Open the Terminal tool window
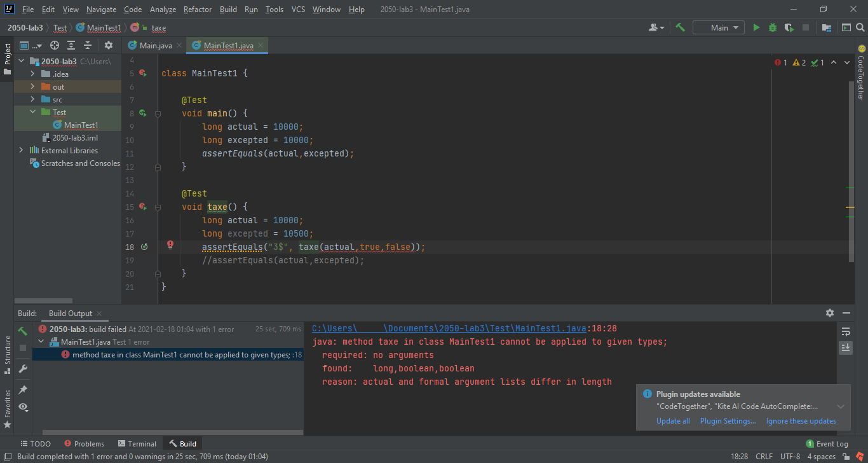Screen dimensions: 868x463 (137, 443)
